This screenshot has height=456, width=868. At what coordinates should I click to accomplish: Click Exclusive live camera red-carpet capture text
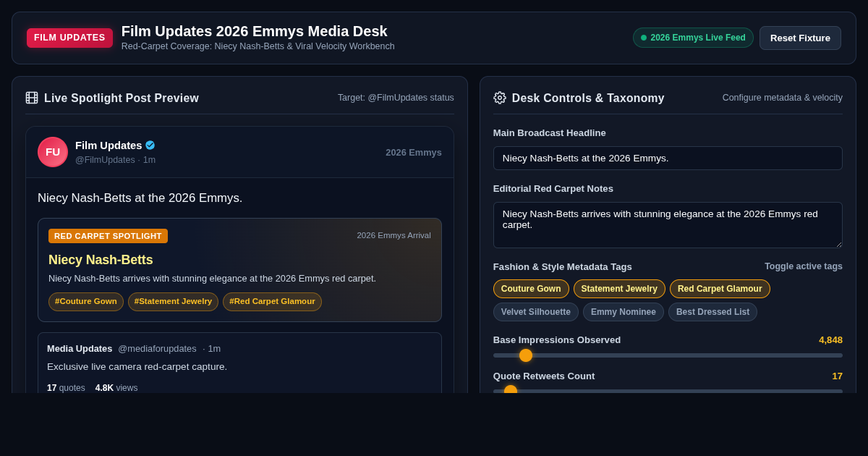(137, 367)
